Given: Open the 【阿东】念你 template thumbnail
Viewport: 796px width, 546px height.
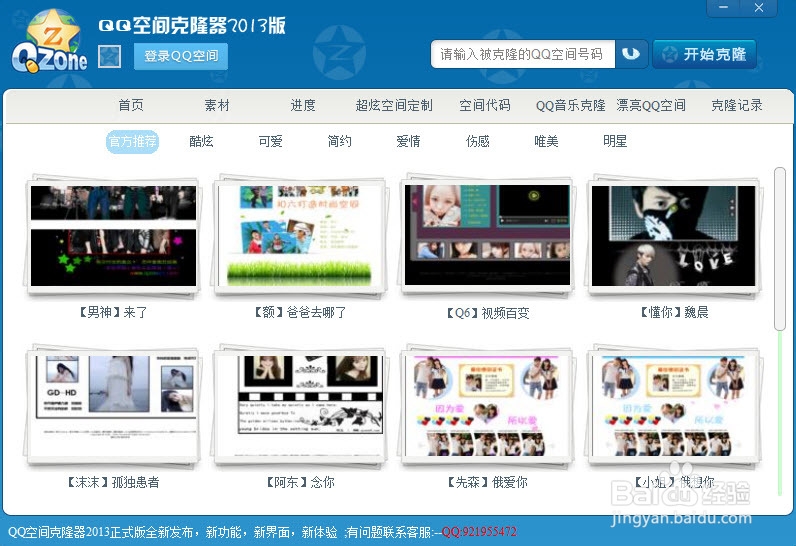Looking at the screenshot, I should point(300,406).
